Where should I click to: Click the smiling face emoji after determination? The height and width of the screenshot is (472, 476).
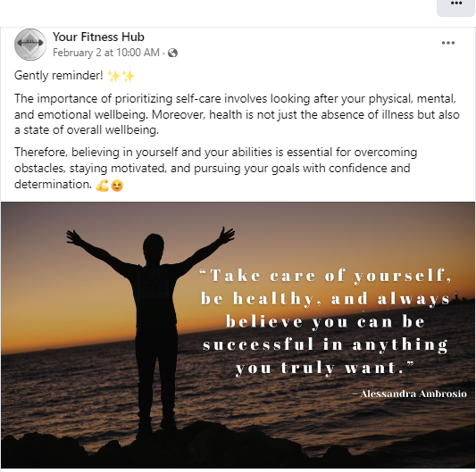117,186
